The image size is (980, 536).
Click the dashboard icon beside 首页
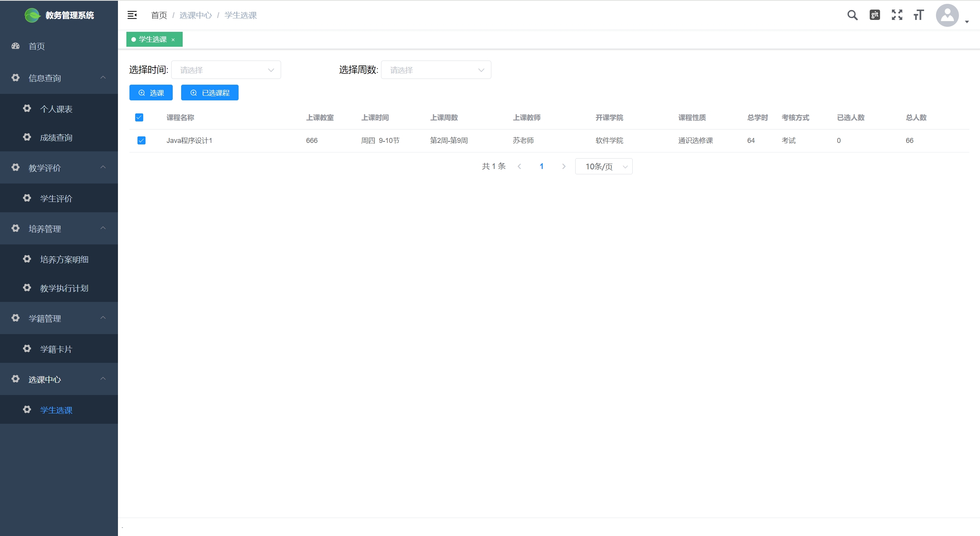(x=16, y=46)
